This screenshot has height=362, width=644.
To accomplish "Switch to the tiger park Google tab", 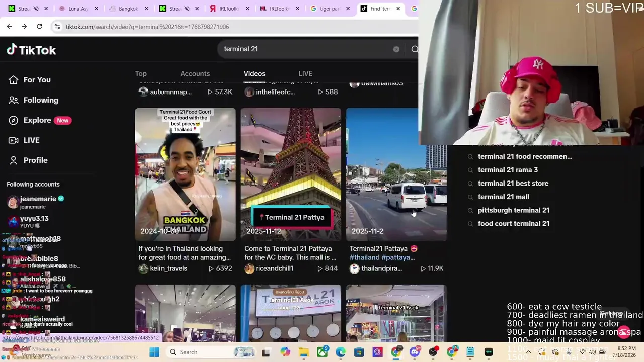I will (329, 9).
